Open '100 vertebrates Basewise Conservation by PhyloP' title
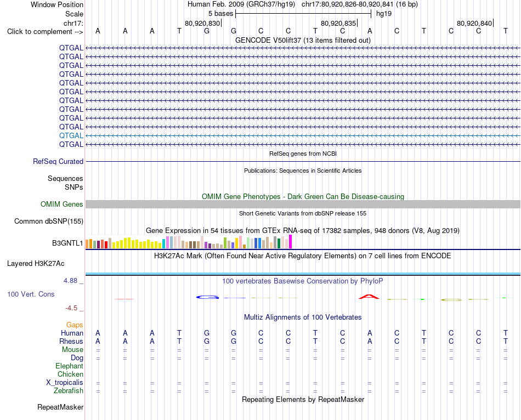The width and height of the screenshot is (521, 420). coord(303,281)
